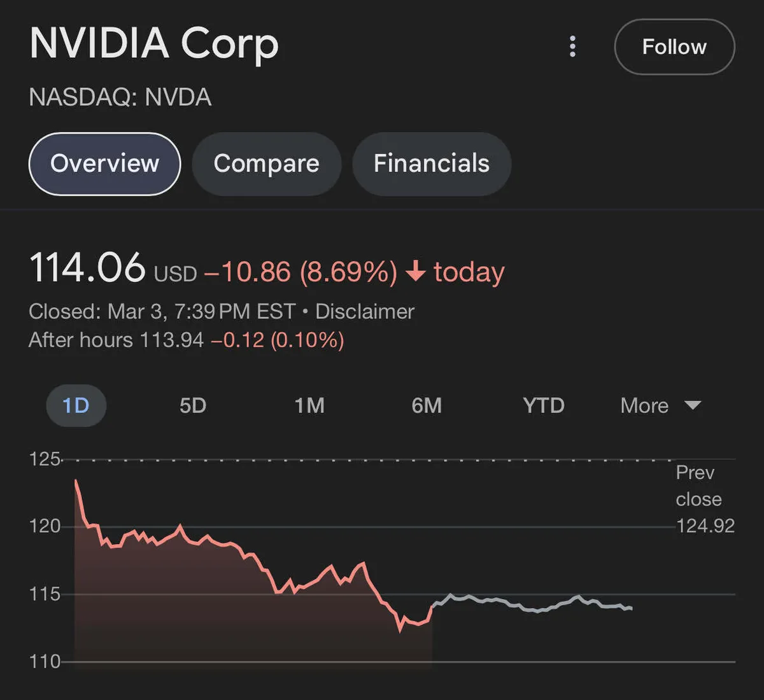Viewport: 764px width, 700px height.
Task: Select the 6M time range
Action: (x=427, y=405)
